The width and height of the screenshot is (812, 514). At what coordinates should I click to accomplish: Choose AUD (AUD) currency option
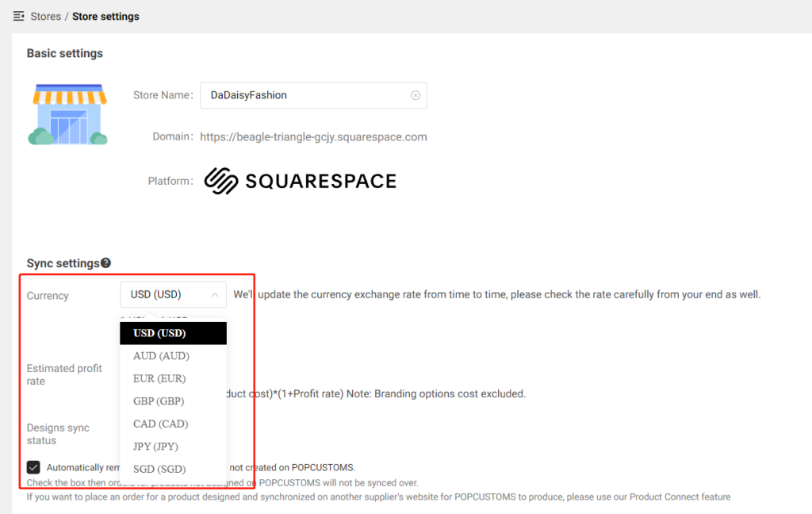coord(173,356)
